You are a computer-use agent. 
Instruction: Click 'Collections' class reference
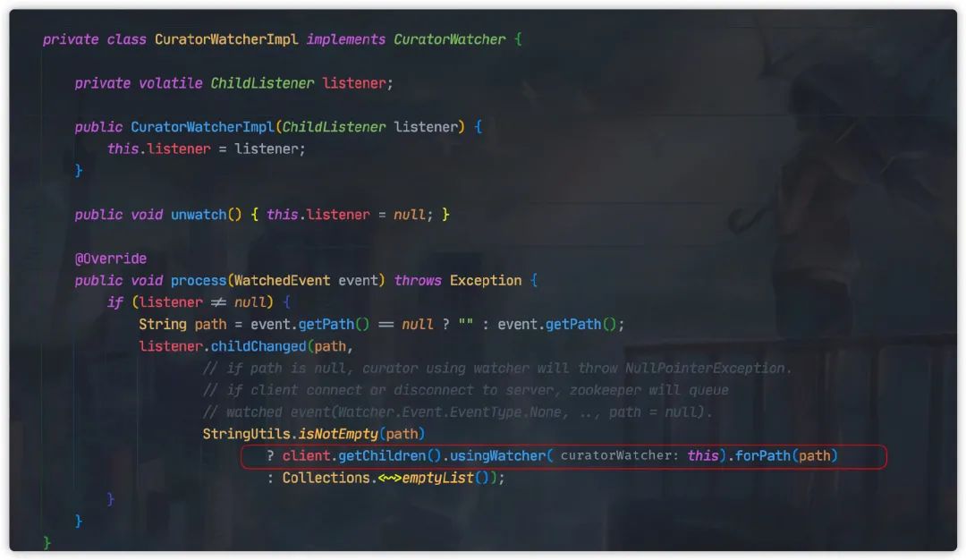point(326,478)
